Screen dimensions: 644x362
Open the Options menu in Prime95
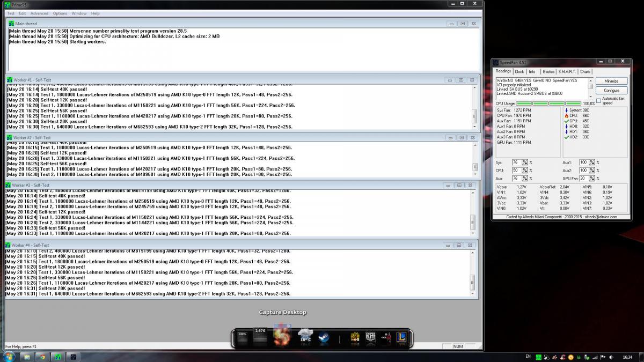click(x=60, y=13)
